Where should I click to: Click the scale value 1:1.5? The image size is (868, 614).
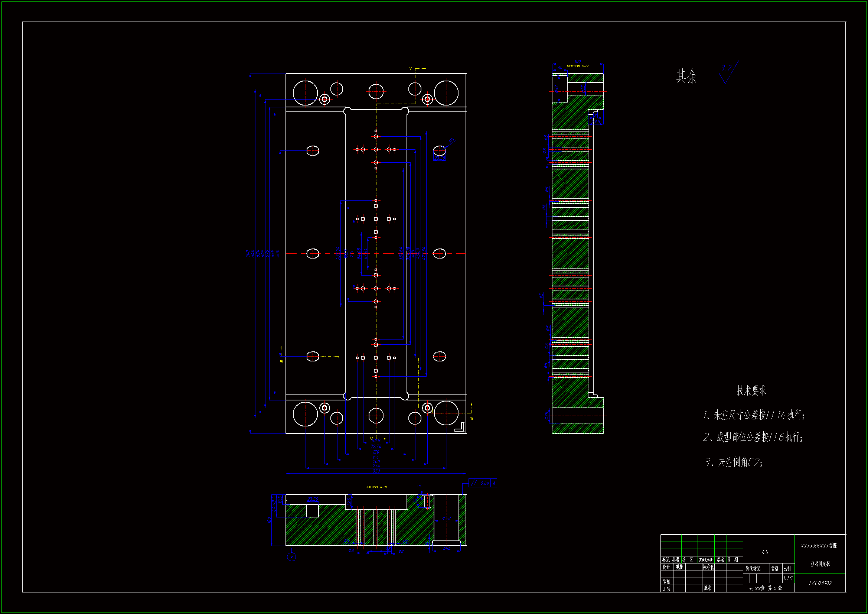[x=788, y=578]
